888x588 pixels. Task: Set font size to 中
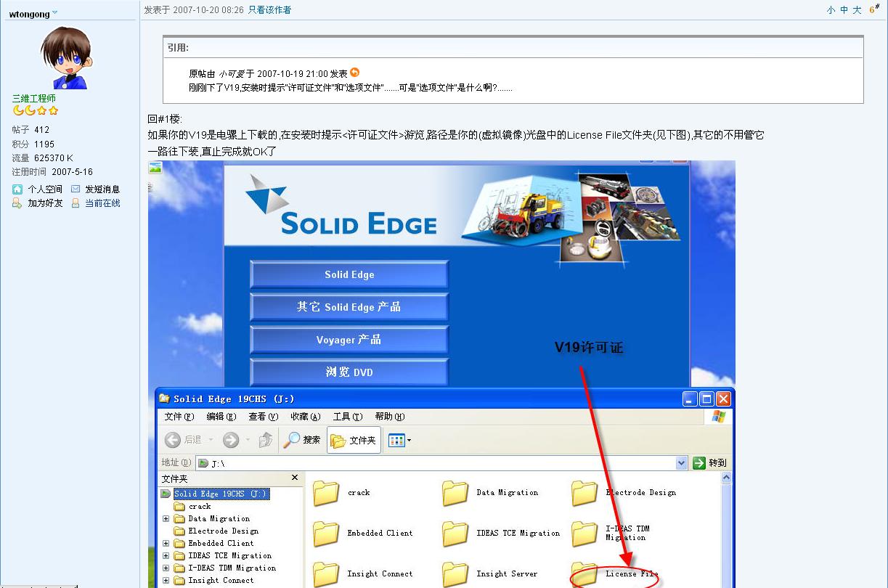(x=844, y=10)
